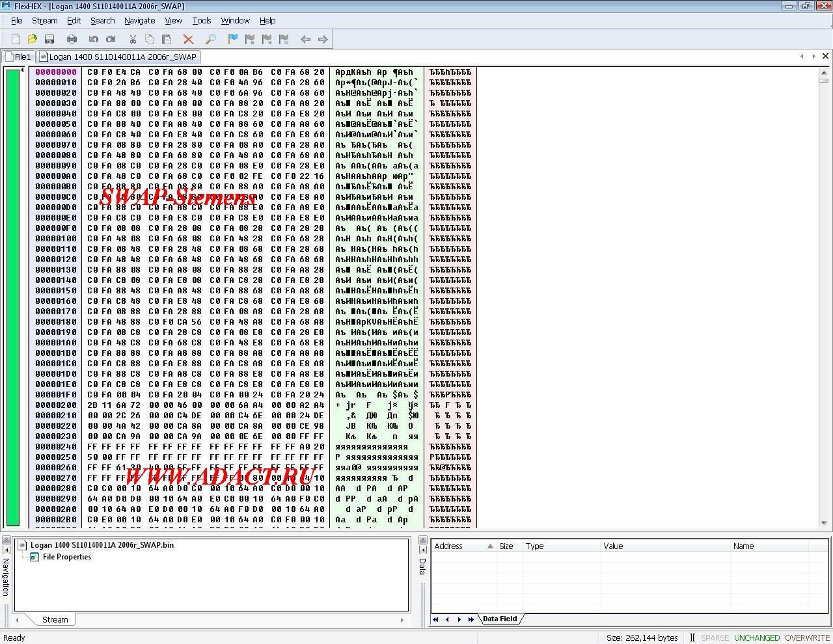Open the Navigate menu

(x=139, y=21)
